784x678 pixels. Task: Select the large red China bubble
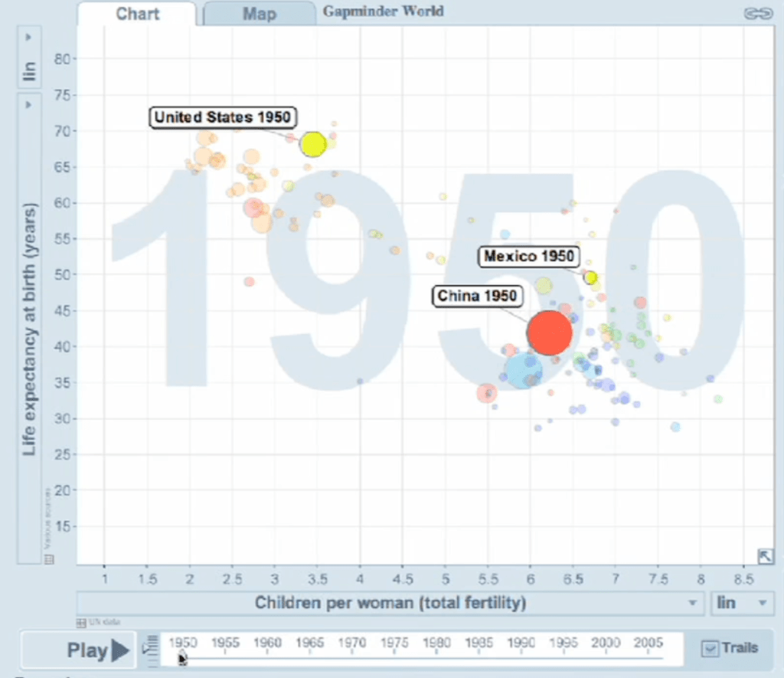coord(549,332)
